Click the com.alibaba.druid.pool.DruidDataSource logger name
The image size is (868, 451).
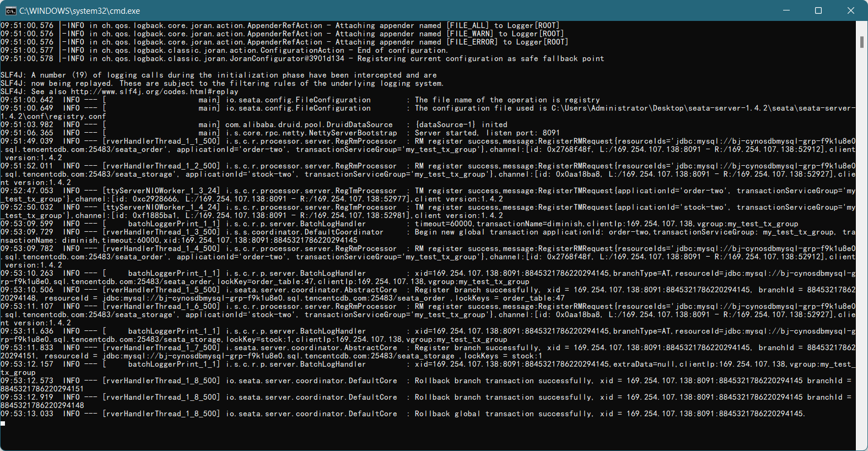309,124
